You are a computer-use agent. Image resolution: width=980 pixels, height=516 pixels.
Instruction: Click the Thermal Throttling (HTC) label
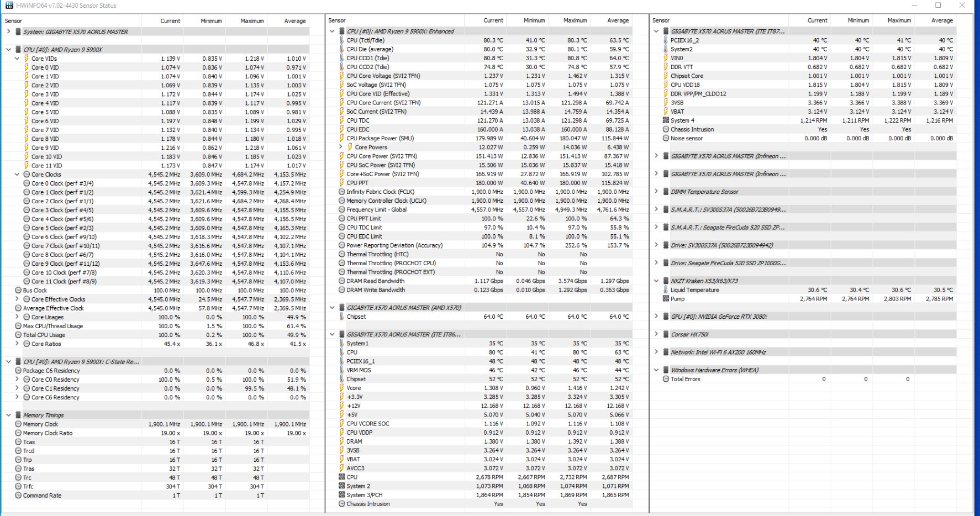point(378,254)
